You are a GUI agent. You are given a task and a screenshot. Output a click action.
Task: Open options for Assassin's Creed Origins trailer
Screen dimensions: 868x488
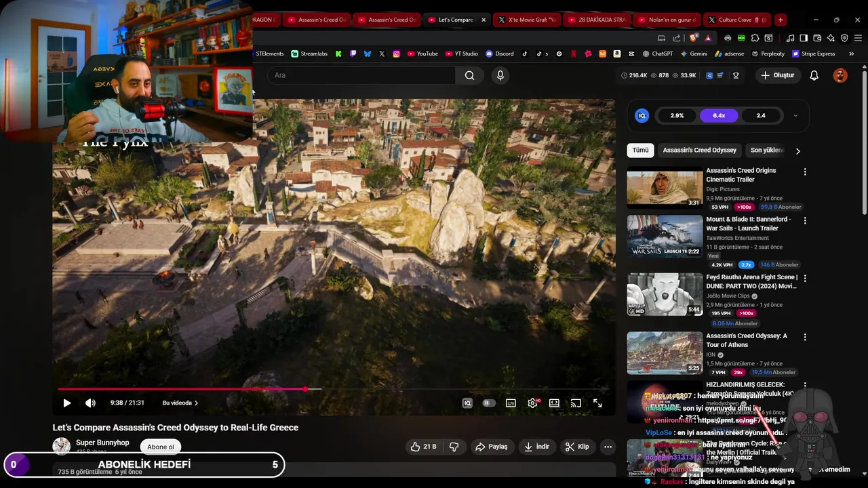[x=805, y=172]
